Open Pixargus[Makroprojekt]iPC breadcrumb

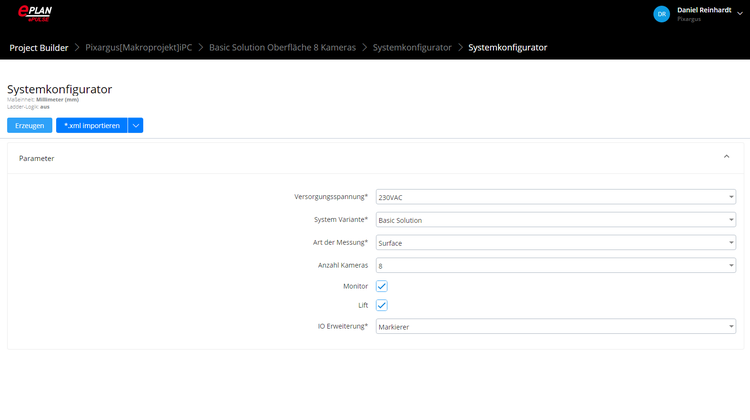coord(139,47)
